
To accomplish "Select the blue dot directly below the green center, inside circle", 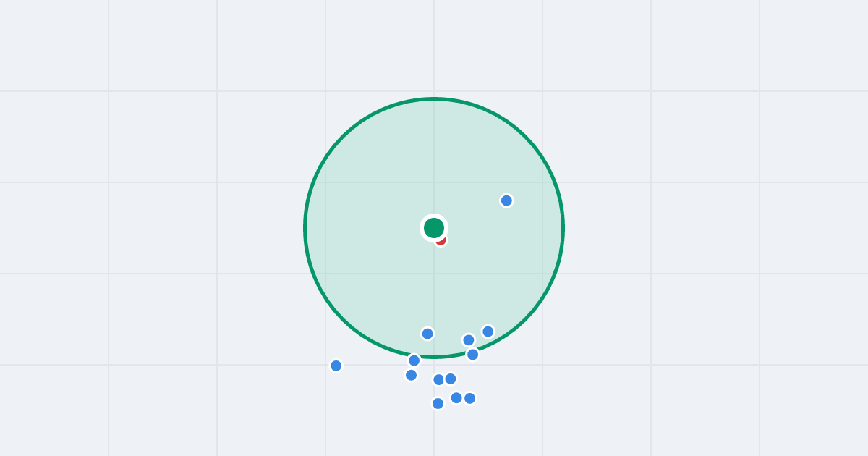I will pyautogui.click(x=427, y=334).
